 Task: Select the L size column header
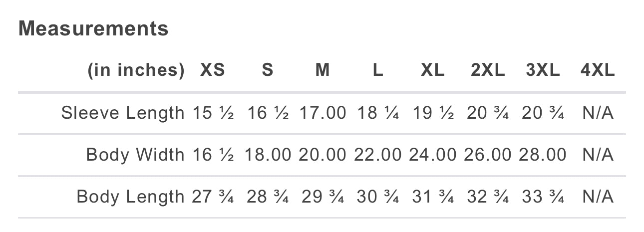[x=378, y=71]
